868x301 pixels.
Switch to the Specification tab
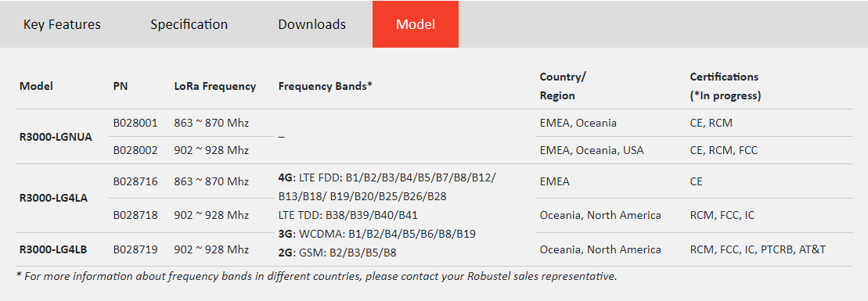[x=189, y=24]
